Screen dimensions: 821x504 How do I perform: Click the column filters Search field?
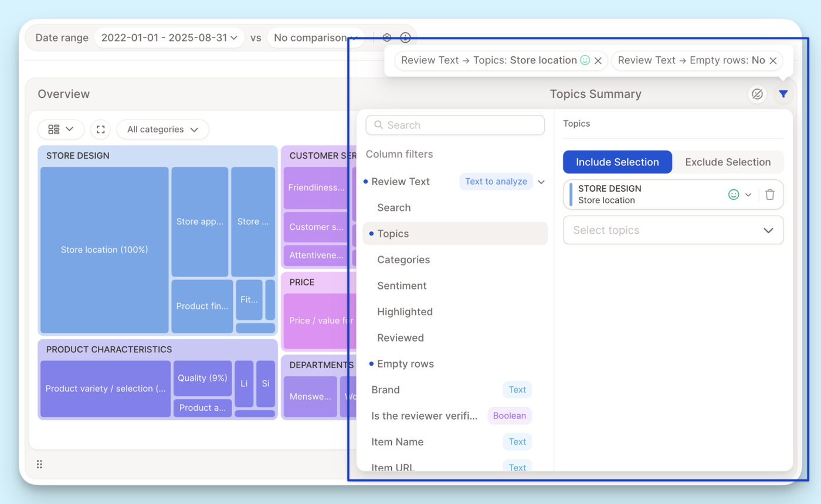[x=455, y=125]
